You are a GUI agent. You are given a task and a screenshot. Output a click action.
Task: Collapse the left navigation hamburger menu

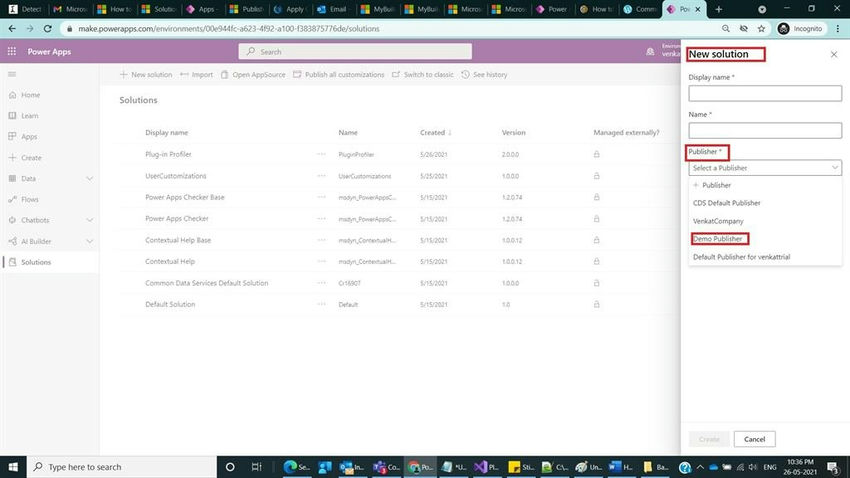click(x=12, y=74)
